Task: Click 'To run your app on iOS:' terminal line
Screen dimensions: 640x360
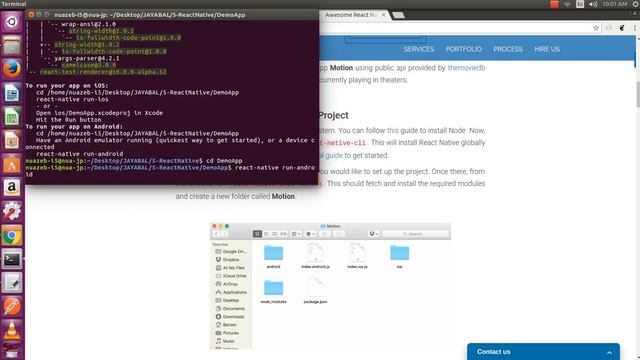Action: tap(67, 86)
